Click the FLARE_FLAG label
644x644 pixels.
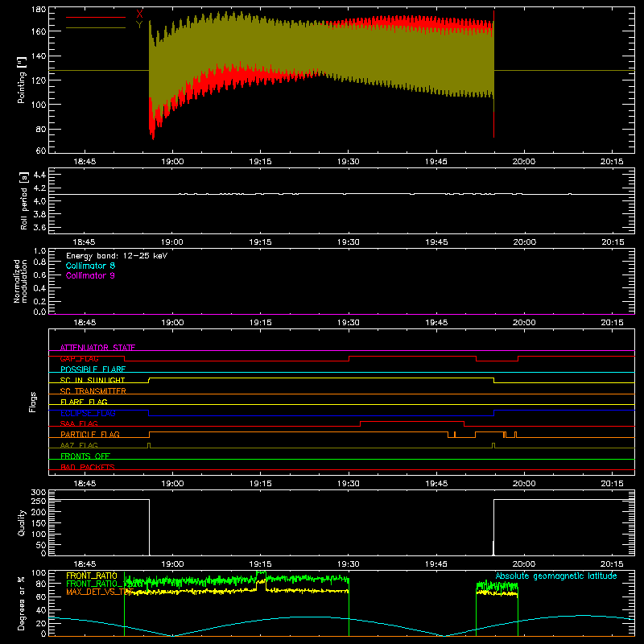tap(84, 402)
